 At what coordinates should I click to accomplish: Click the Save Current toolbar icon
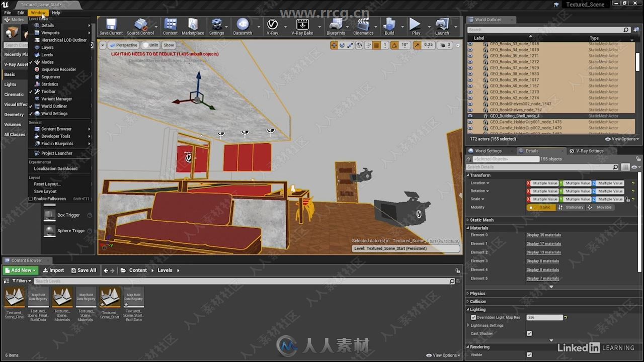pyautogui.click(x=111, y=27)
